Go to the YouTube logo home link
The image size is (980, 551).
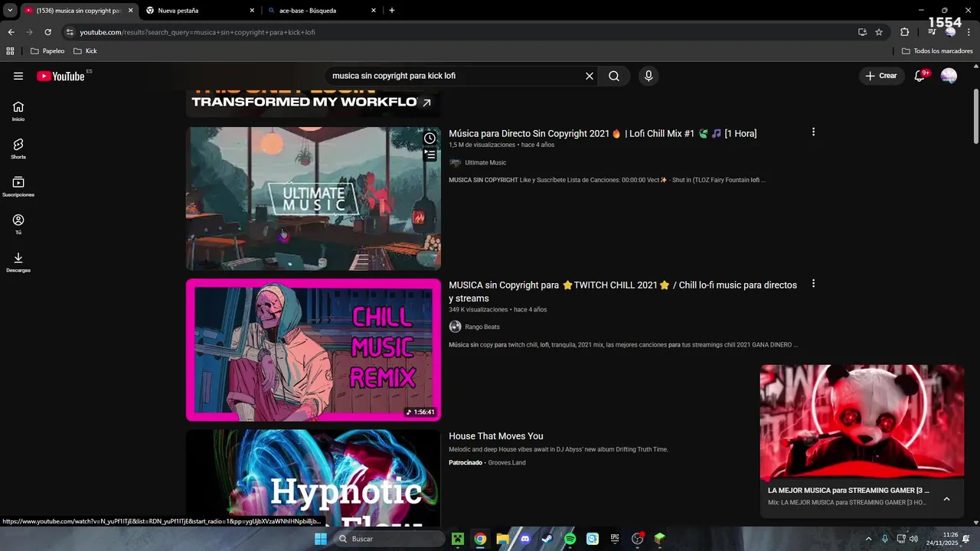click(x=60, y=76)
